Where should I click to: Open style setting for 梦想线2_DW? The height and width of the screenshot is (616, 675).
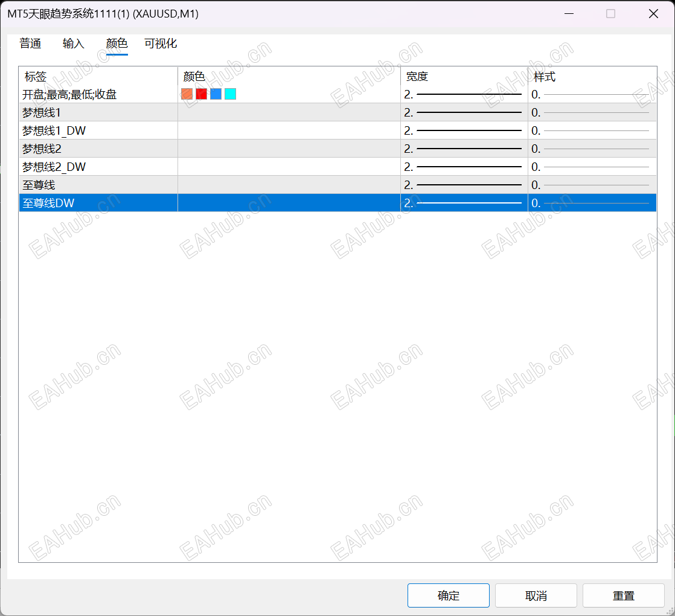[592, 167]
